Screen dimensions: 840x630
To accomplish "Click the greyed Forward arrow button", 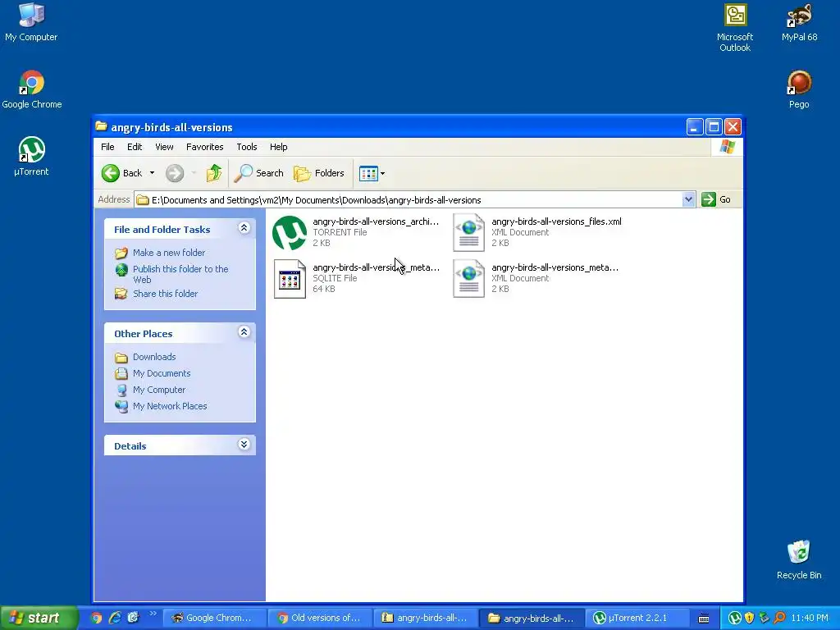I will click(x=174, y=173).
